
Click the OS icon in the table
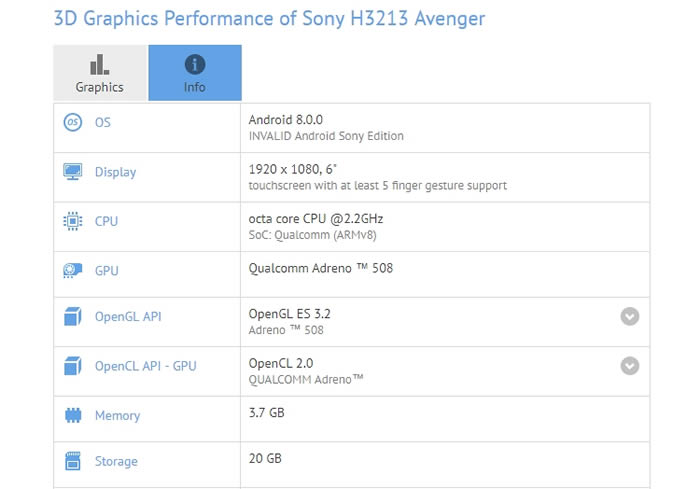(x=72, y=122)
